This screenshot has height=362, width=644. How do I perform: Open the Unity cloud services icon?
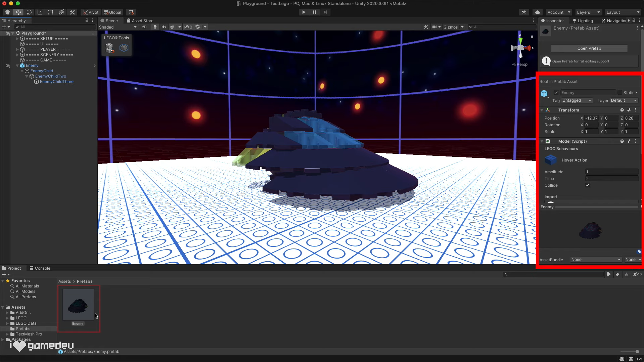538,12
